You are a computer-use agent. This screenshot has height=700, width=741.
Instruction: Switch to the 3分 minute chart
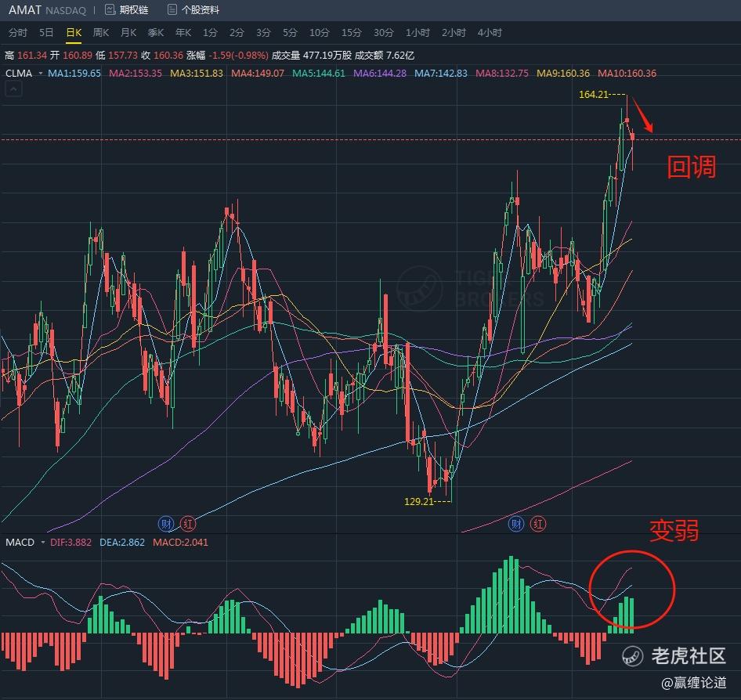264,33
